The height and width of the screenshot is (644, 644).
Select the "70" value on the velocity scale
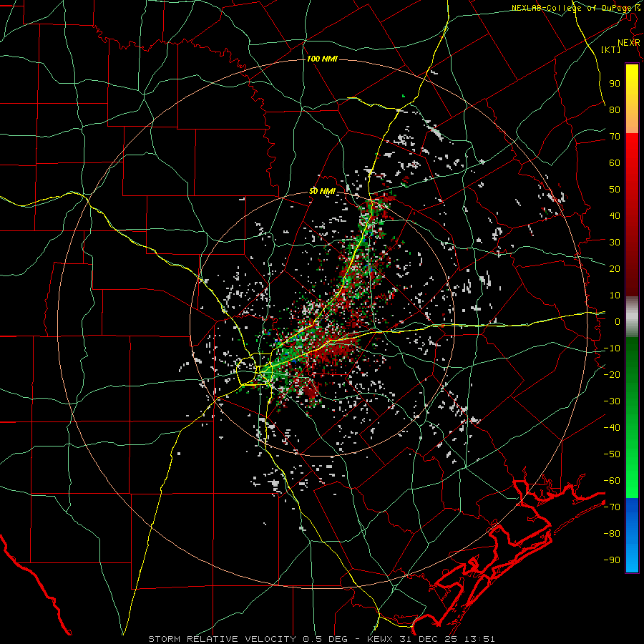pyautogui.click(x=615, y=137)
